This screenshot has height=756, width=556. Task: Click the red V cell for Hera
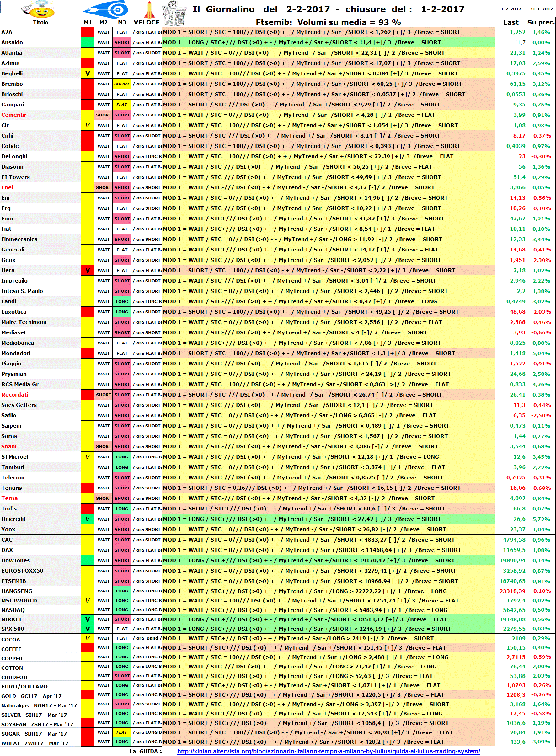[88, 270]
